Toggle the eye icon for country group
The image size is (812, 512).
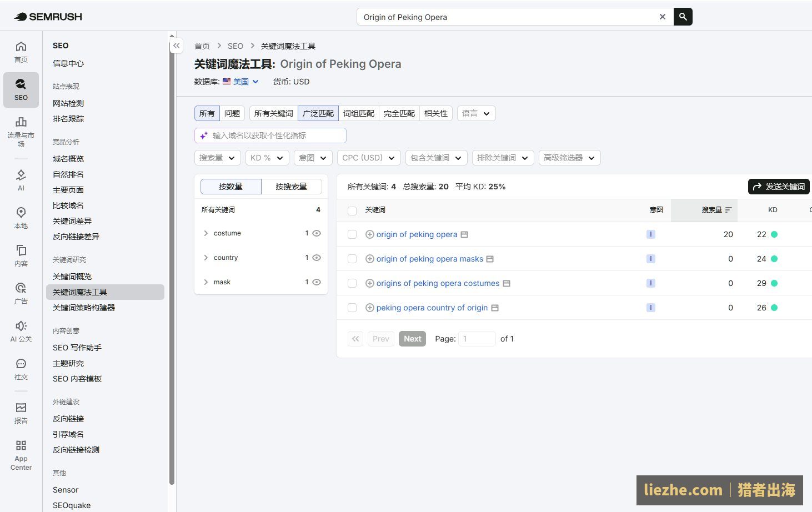point(317,258)
